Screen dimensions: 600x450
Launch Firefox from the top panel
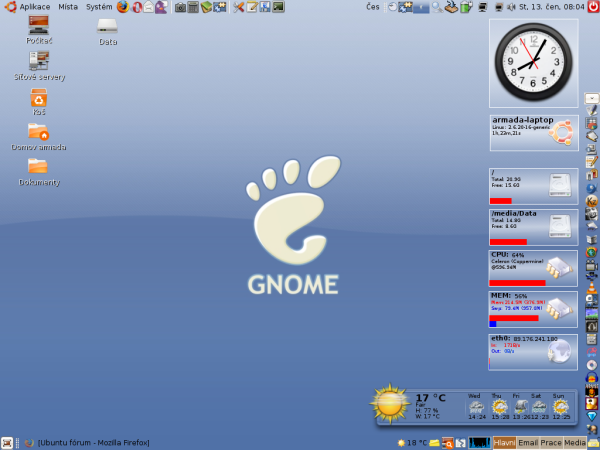click(x=122, y=7)
